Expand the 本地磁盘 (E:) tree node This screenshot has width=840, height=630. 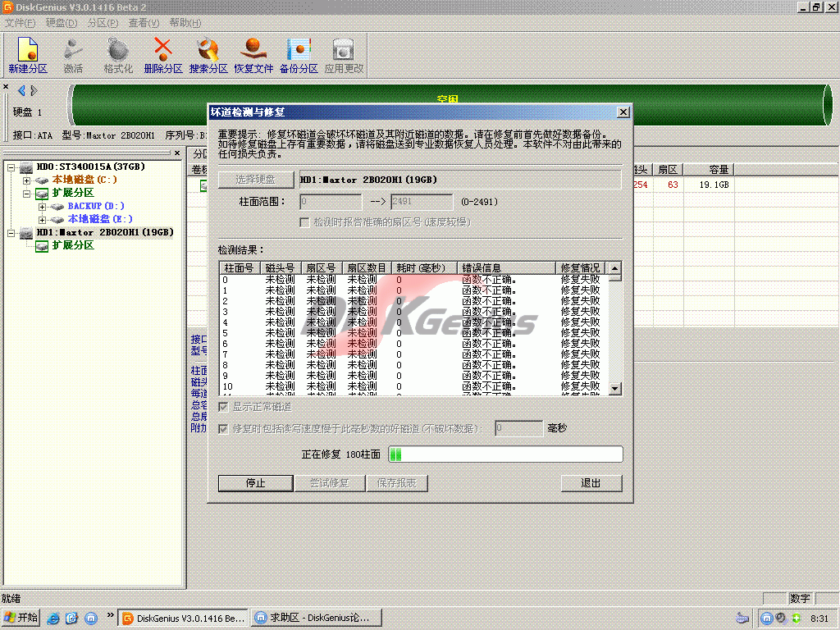pos(42,220)
